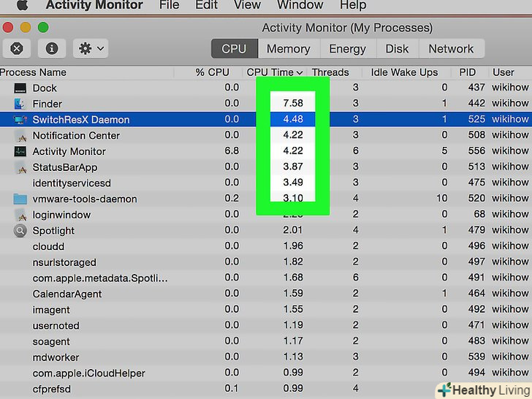Click Finder's 7.58 CPU time value
This screenshot has height=399, width=532.
pyautogui.click(x=293, y=103)
